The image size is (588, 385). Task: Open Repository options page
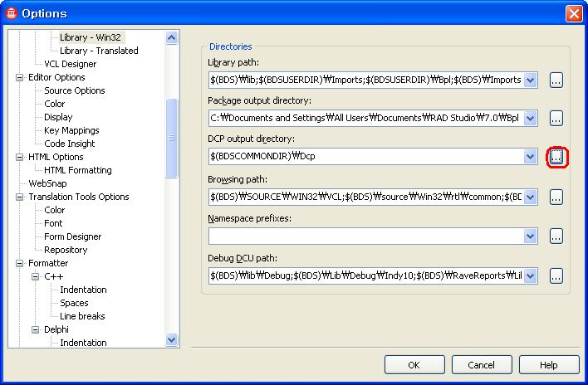click(x=66, y=251)
